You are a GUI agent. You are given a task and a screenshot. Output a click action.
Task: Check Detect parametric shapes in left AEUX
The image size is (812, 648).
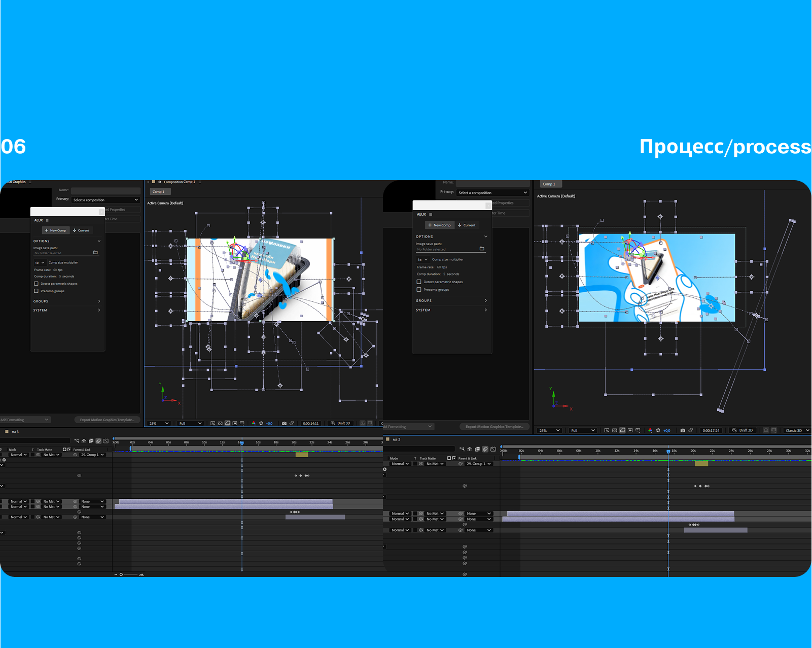pyautogui.click(x=36, y=284)
